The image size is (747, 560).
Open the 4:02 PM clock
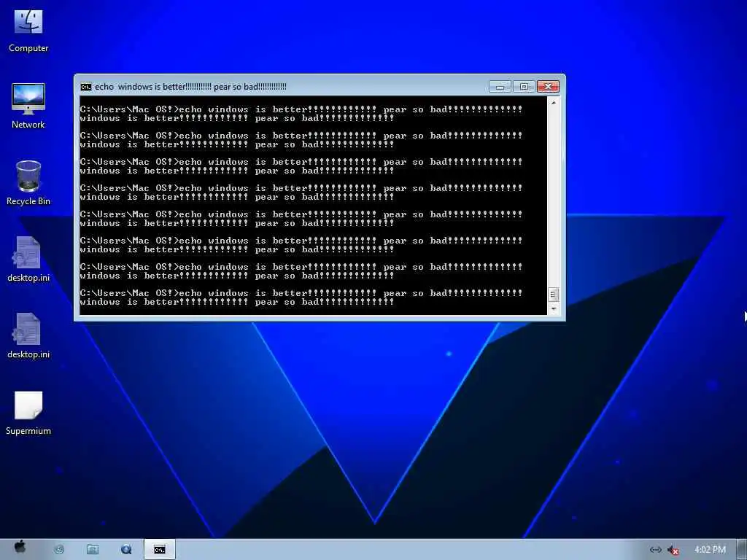point(710,550)
